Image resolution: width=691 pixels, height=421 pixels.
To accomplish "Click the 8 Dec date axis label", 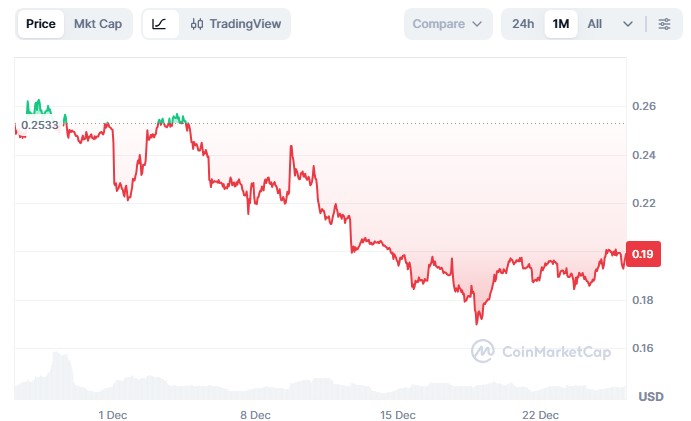I will [x=255, y=415].
